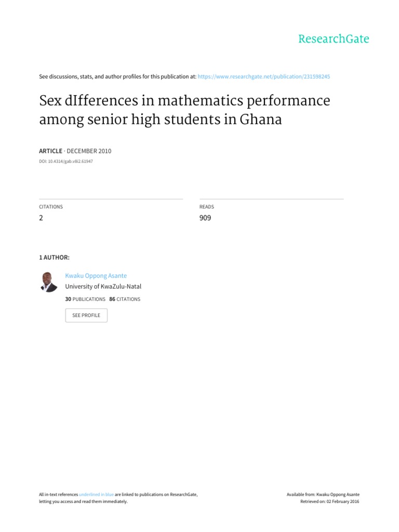The width and height of the screenshot is (399, 532).
Task: Click the author's 86 citations stat
Action: click(125, 299)
